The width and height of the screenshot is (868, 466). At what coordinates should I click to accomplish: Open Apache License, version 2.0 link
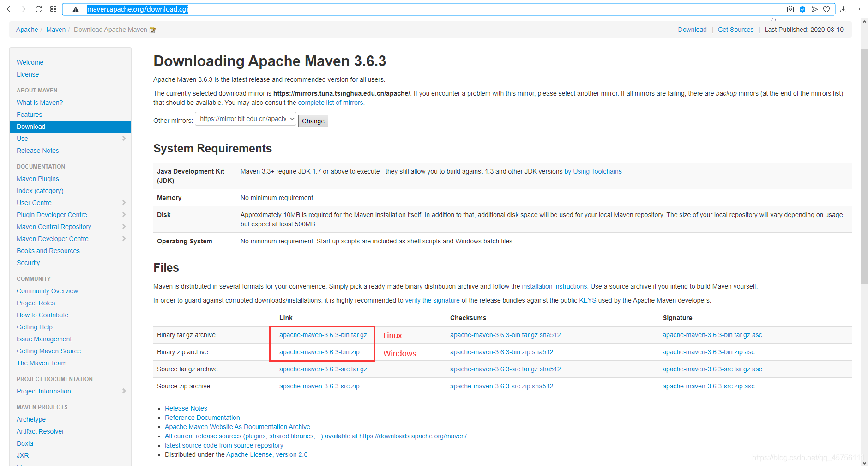pyautogui.click(x=267, y=454)
